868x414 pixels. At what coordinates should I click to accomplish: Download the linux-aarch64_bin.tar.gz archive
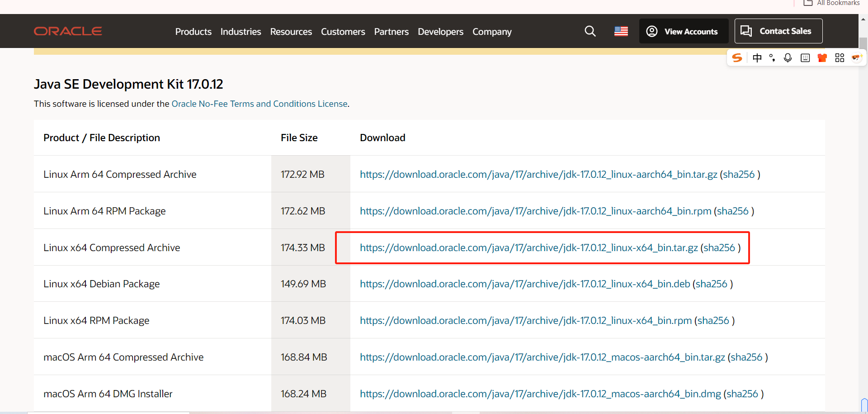pyautogui.click(x=538, y=174)
